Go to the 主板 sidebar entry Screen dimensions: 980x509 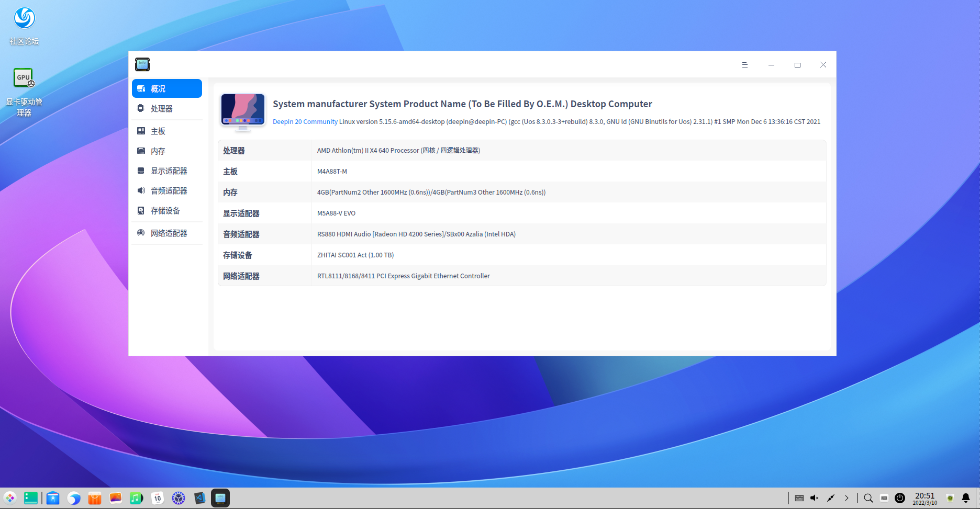pyautogui.click(x=167, y=131)
